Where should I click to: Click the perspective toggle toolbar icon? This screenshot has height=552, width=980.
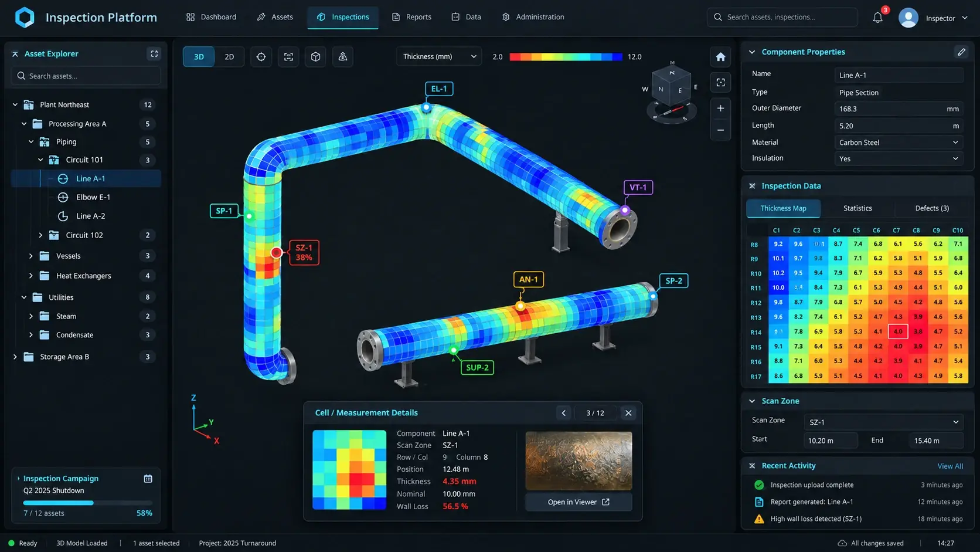(x=343, y=57)
